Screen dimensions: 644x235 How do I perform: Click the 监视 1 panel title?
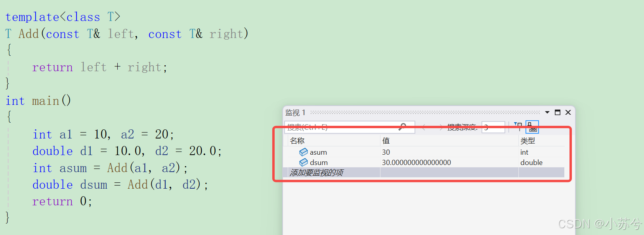click(x=295, y=112)
